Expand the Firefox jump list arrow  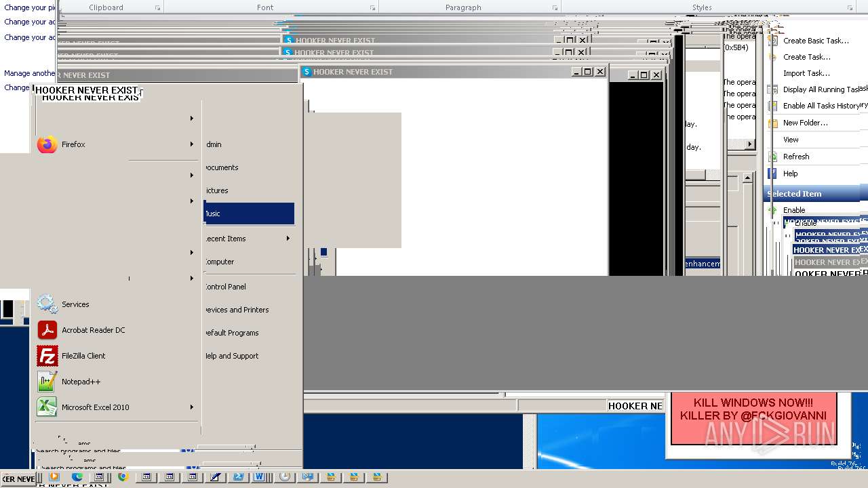coord(191,144)
